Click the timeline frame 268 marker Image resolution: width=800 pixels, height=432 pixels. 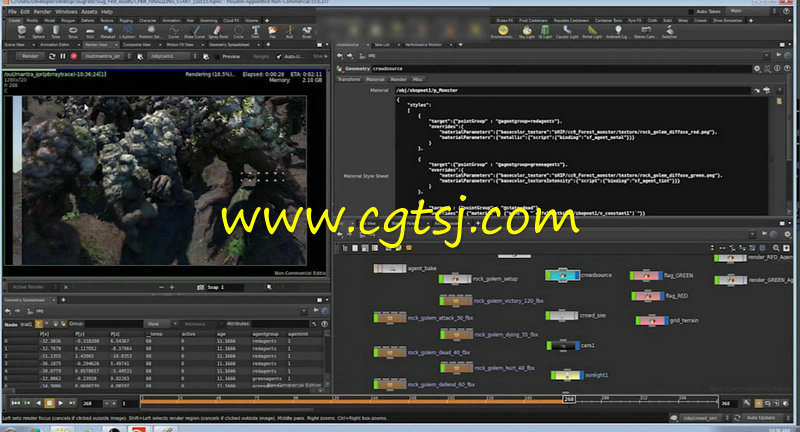coord(569,399)
